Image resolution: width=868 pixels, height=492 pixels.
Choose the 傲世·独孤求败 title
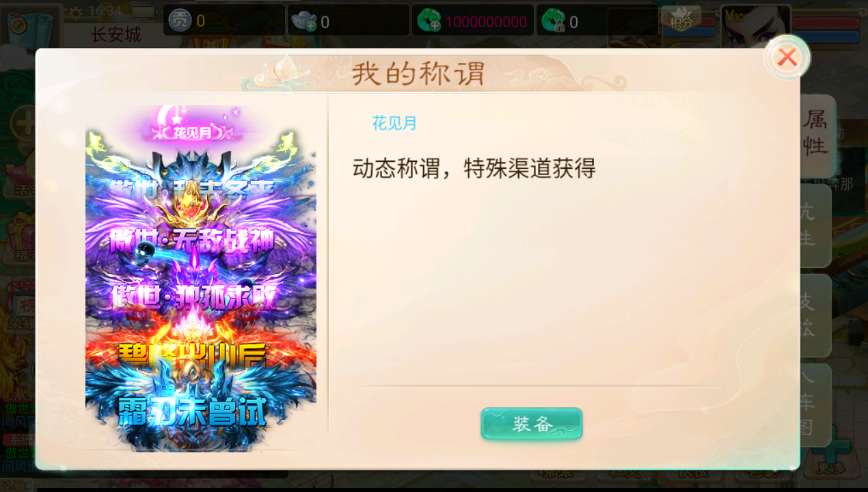point(195,297)
